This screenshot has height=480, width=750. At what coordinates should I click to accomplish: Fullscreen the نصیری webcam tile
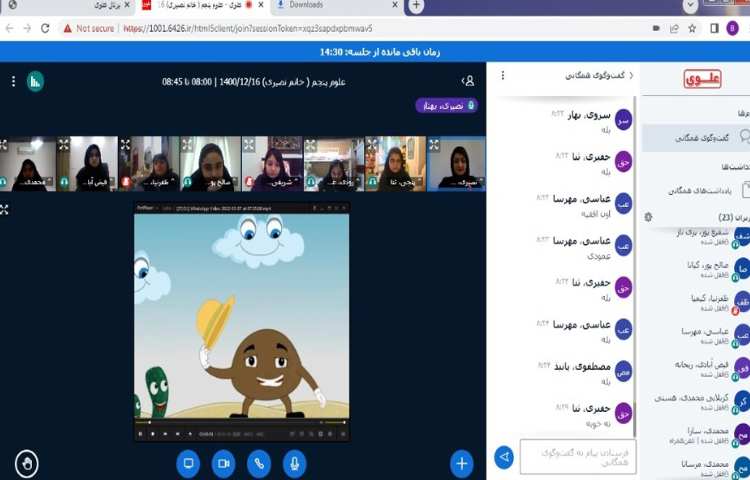point(434,144)
